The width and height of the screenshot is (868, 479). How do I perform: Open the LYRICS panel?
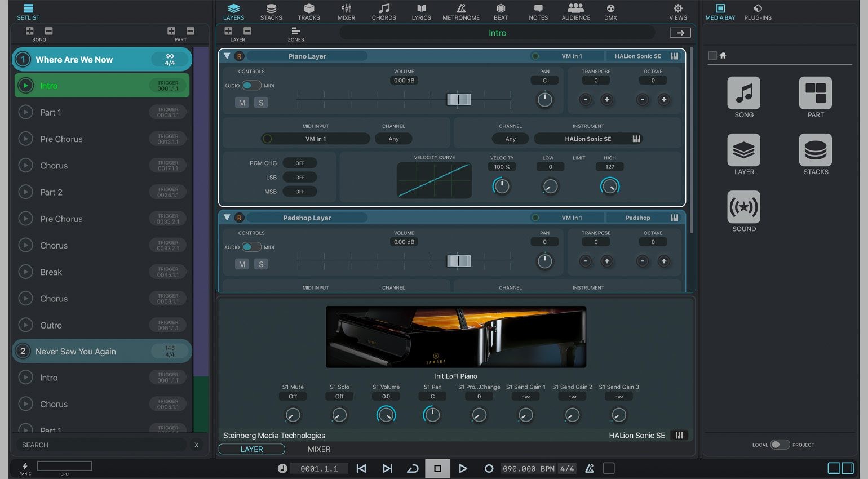coord(421,11)
